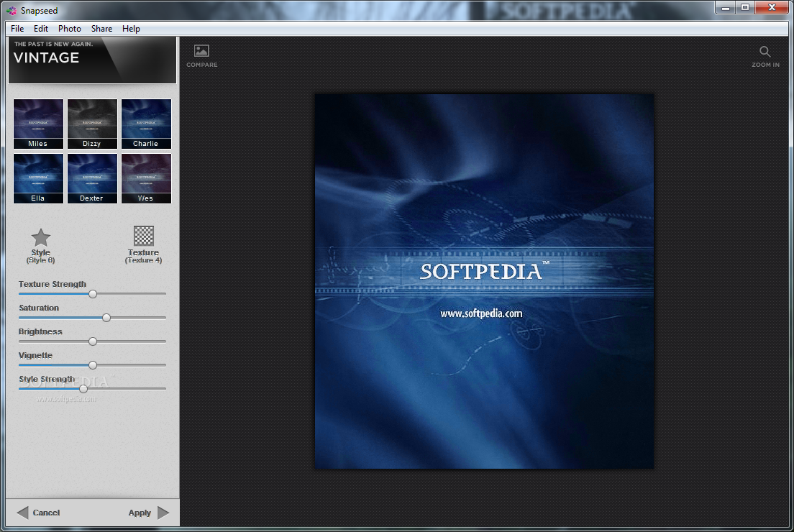Viewport: 794px width, 532px height.
Task: Click the Zoom In magnifier icon
Action: [765, 51]
